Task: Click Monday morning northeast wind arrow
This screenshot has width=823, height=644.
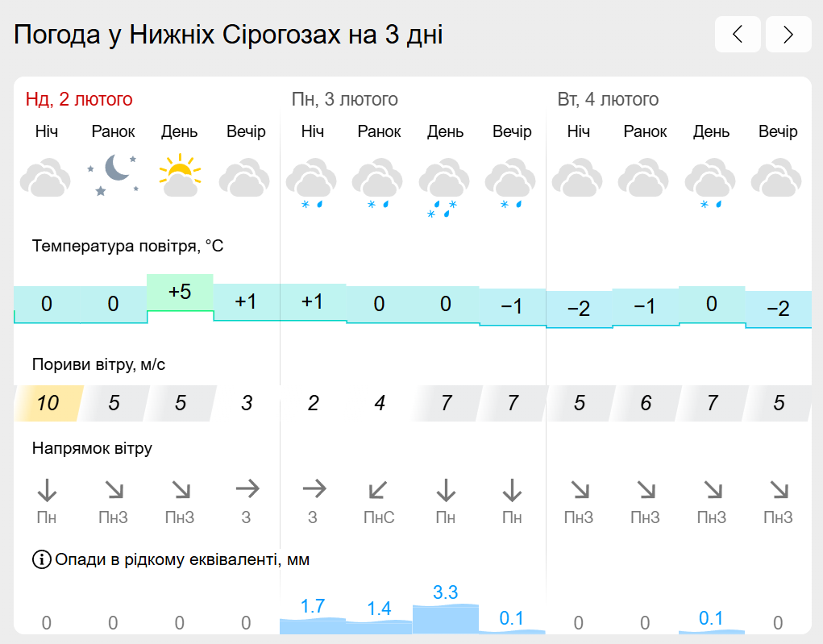Action: [378, 490]
